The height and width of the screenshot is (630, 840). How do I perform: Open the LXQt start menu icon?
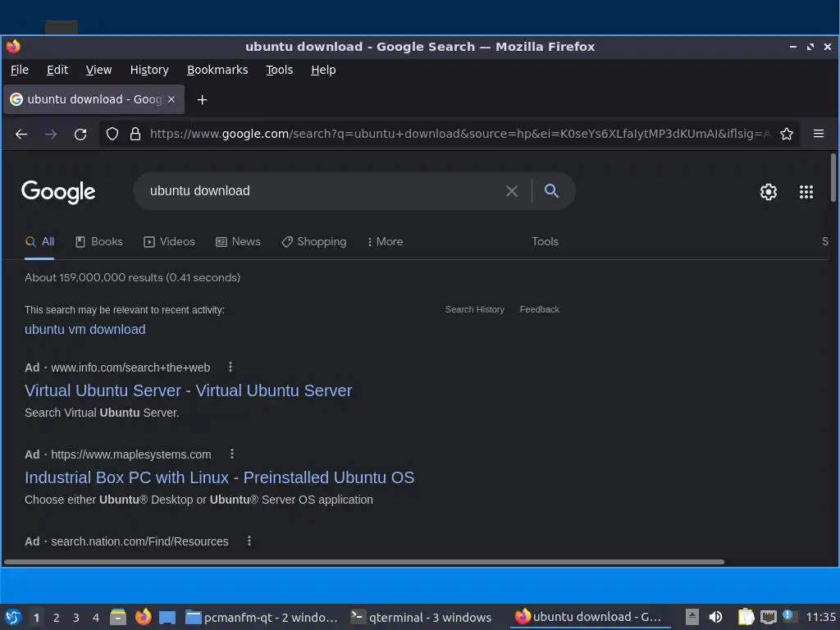pos(13,617)
